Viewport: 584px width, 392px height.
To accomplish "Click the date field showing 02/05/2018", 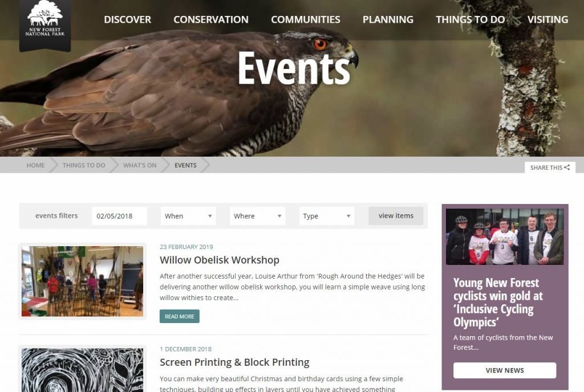I will coord(120,216).
